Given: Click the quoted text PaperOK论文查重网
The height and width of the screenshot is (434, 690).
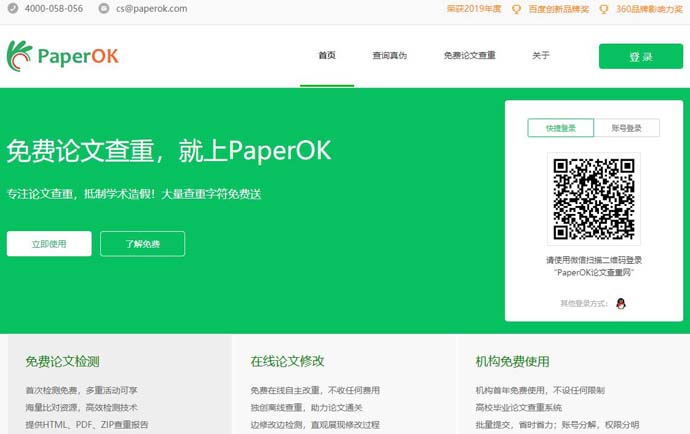Looking at the screenshot, I should pyautogui.click(x=594, y=273).
